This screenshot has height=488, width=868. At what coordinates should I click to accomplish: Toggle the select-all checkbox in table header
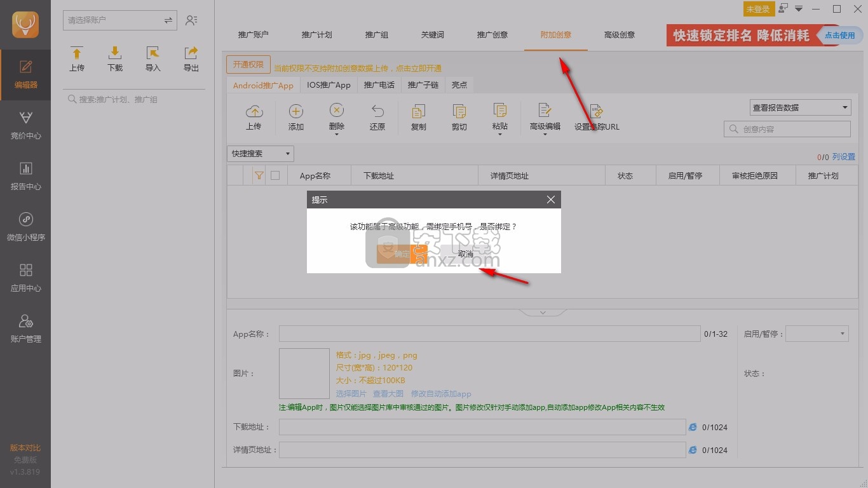[x=275, y=175]
